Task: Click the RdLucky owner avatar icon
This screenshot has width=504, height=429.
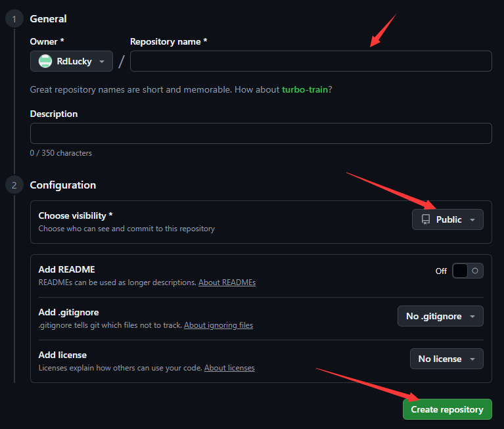Action: click(x=45, y=61)
